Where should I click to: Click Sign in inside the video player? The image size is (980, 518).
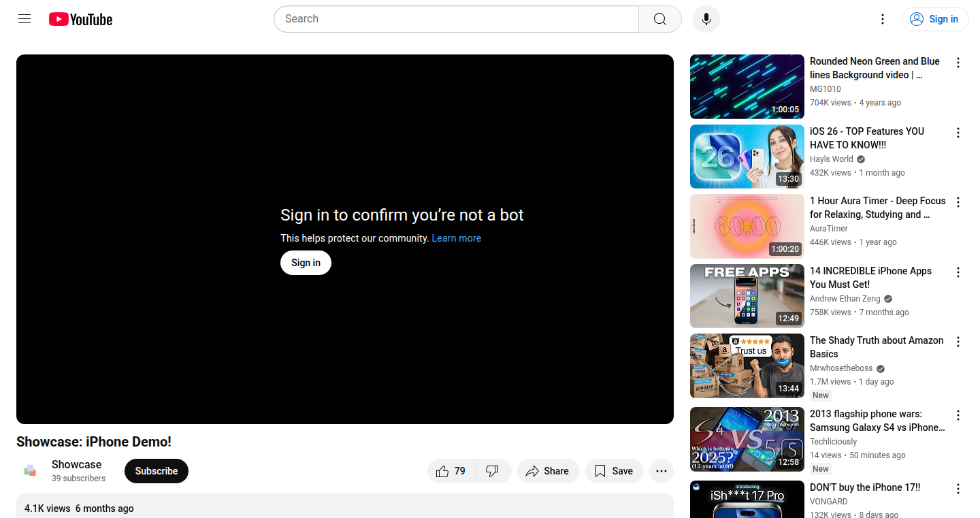tap(306, 263)
